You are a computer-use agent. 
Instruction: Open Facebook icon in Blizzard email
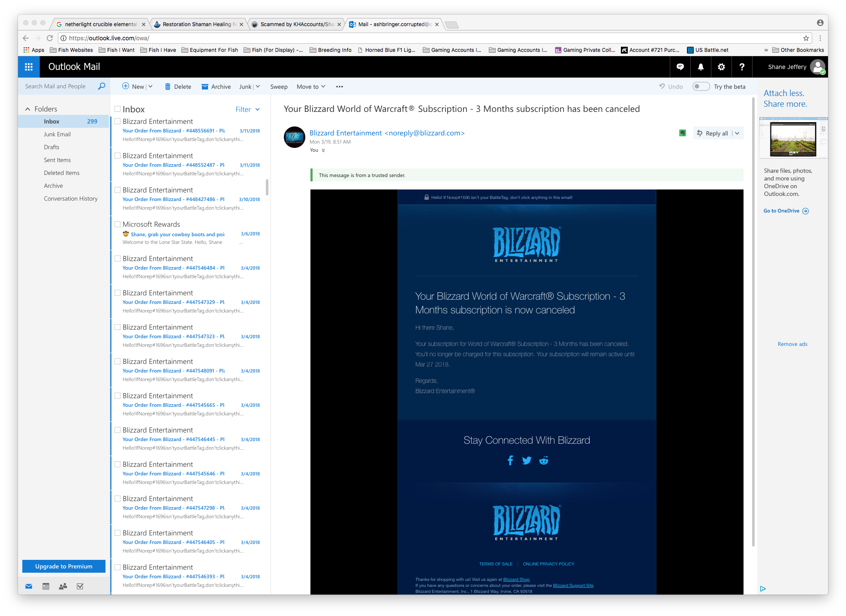tap(510, 460)
